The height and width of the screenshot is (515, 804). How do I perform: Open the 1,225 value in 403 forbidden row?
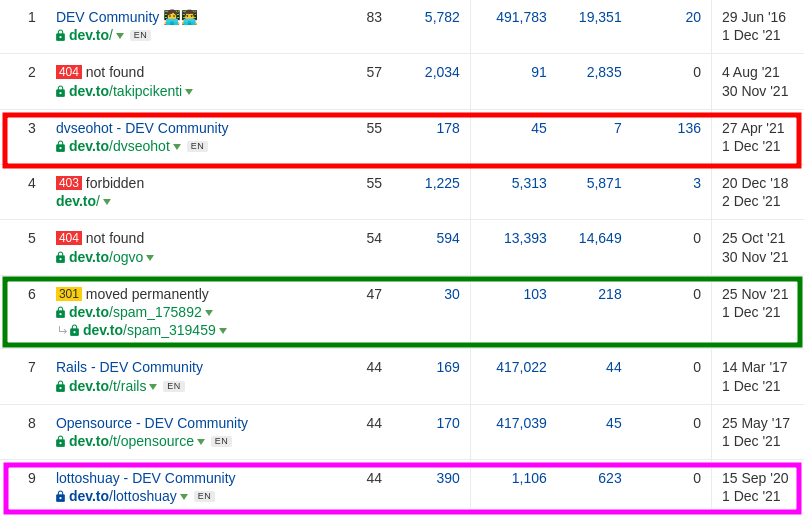click(x=442, y=183)
